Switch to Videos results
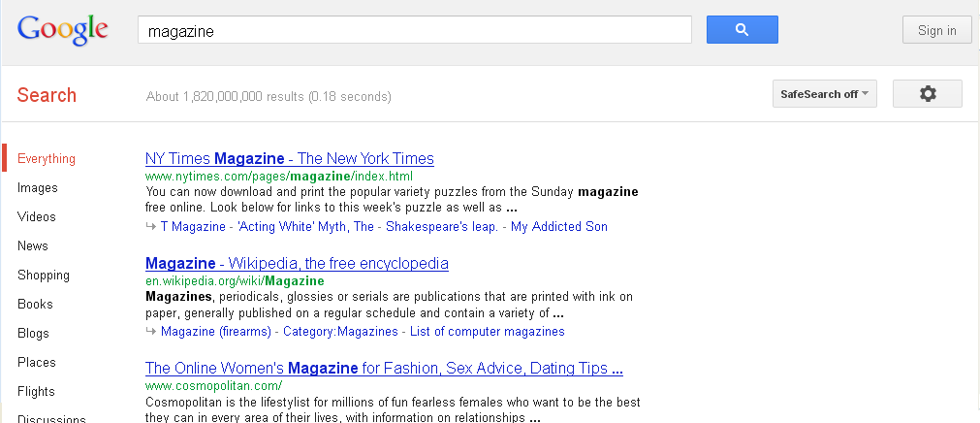 point(36,216)
